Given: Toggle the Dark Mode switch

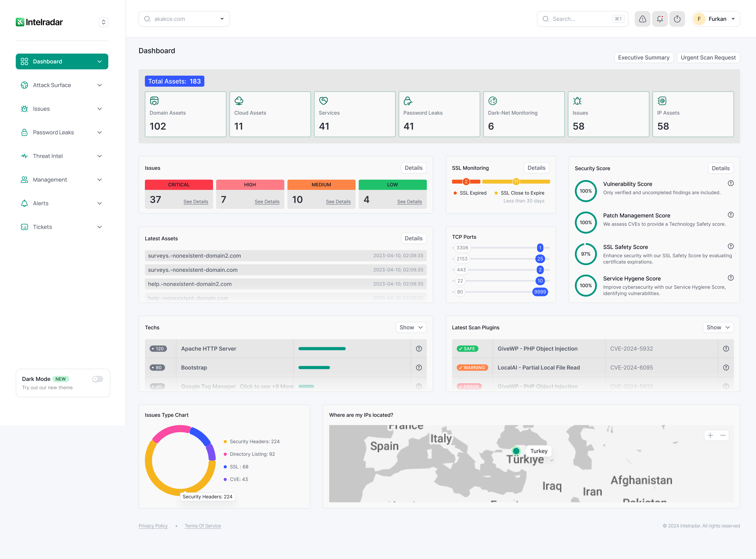Looking at the screenshot, I should pyautogui.click(x=97, y=379).
